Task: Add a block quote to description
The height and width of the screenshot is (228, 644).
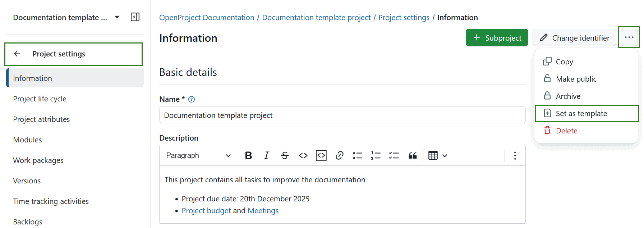Action: click(413, 155)
